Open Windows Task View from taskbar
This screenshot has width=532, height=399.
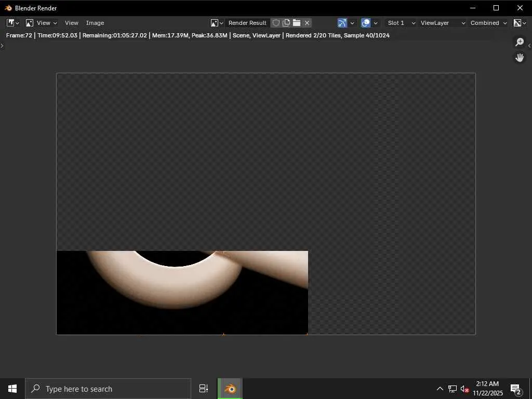click(204, 389)
